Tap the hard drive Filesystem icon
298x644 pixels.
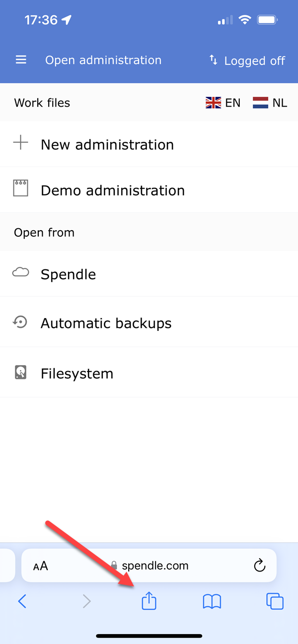coord(20,373)
